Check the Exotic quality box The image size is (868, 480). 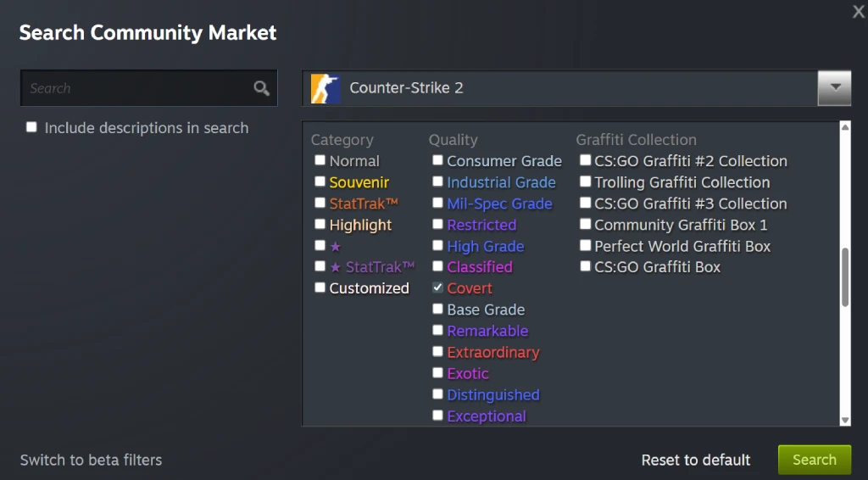pos(438,372)
